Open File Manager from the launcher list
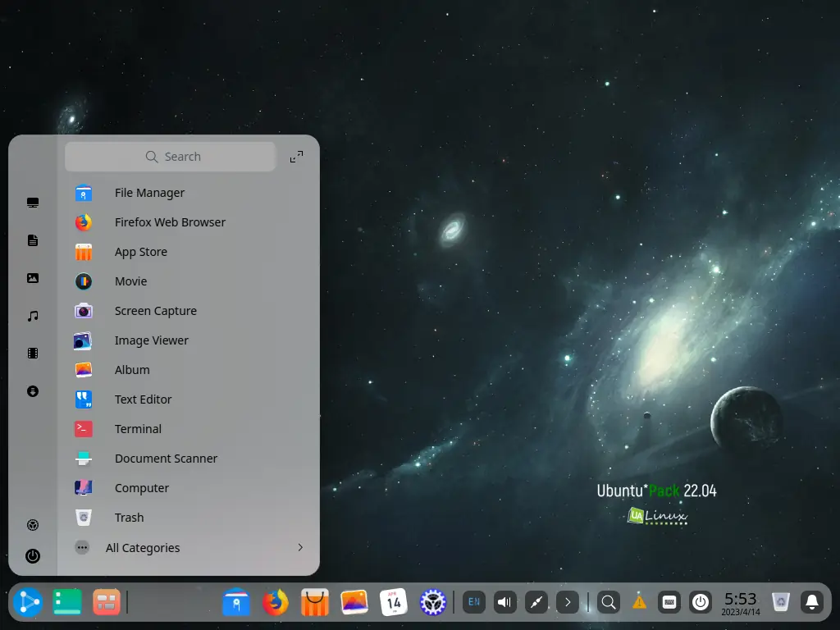 pyautogui.click(x=189, y=193)
